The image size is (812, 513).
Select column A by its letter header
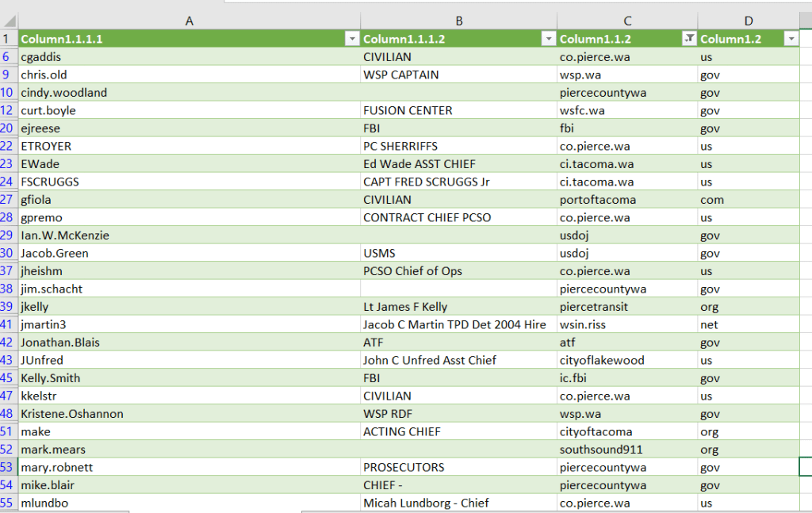click(189, 21)
